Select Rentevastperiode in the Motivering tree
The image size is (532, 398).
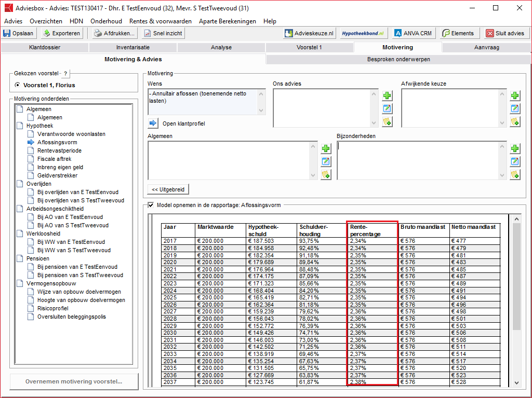pyautogui.click(x=59, y=150)
